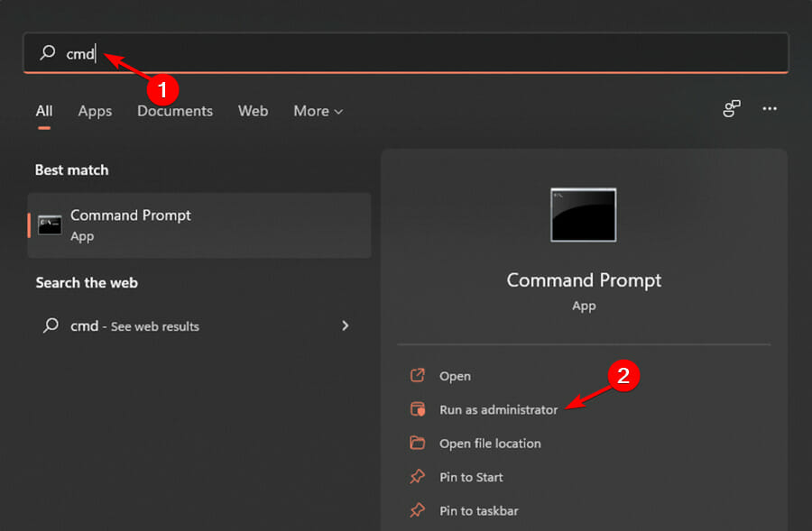Click the magnifier icon in the search box
Image resolution: width=812 pixels, height=531 pixels.
45,53
